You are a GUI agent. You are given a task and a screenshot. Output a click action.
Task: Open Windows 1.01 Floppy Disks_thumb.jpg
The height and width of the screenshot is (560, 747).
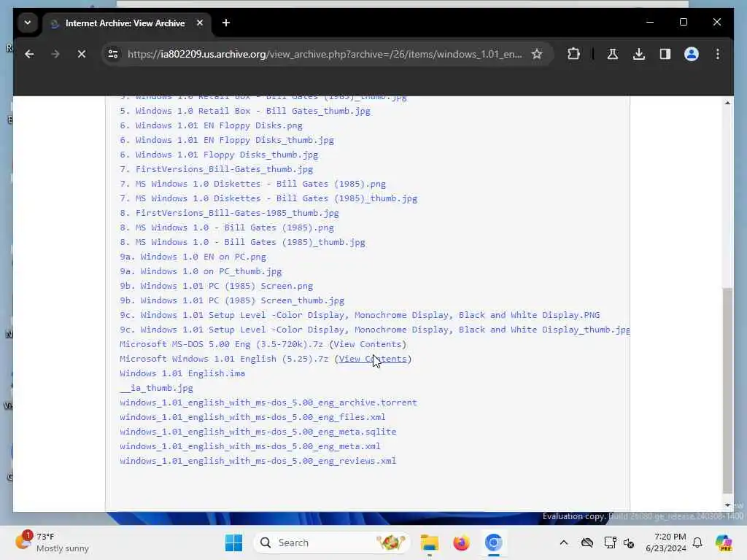point(219,155)
